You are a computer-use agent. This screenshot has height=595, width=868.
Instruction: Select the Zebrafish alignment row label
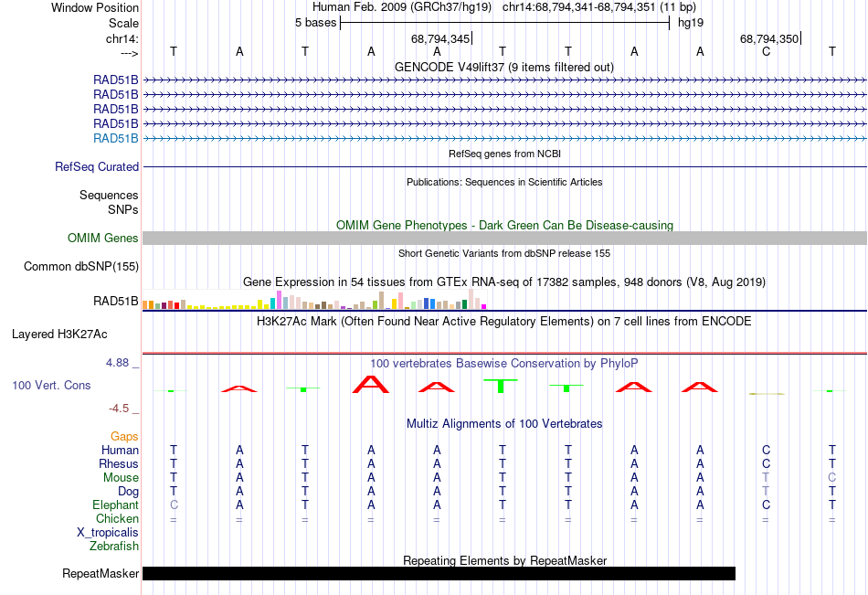[x=114, y=547]
